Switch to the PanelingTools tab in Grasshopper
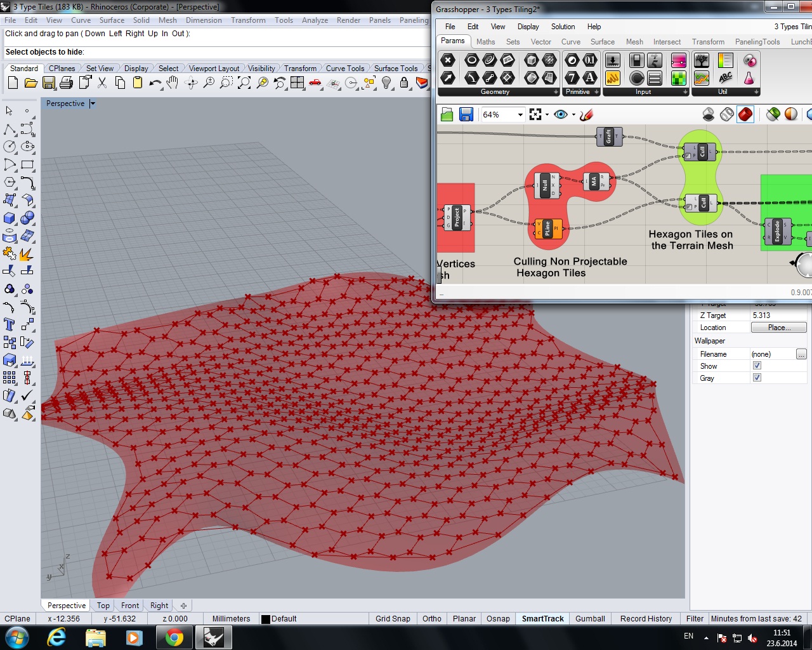812x650 pixels. 757,42
